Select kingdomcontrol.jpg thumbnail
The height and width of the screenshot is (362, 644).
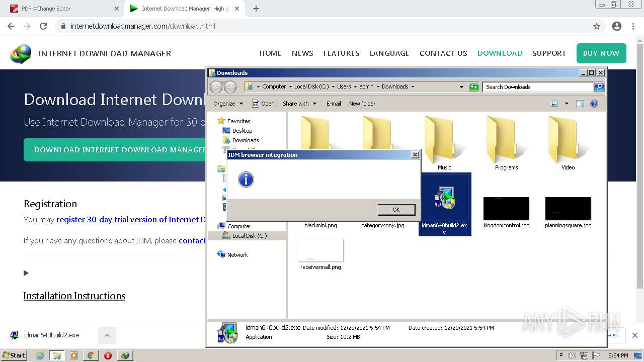click(x=506, y=208)
